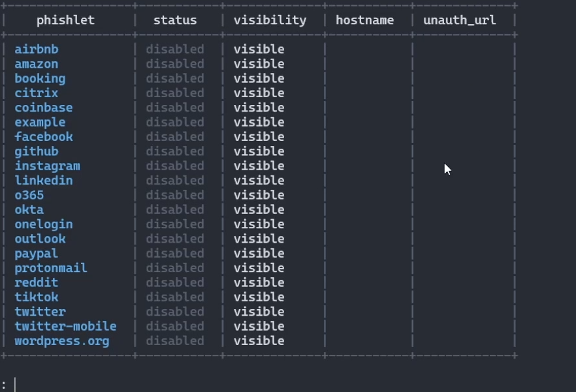Click the wordpress.org phishlet name

[62, 341]
